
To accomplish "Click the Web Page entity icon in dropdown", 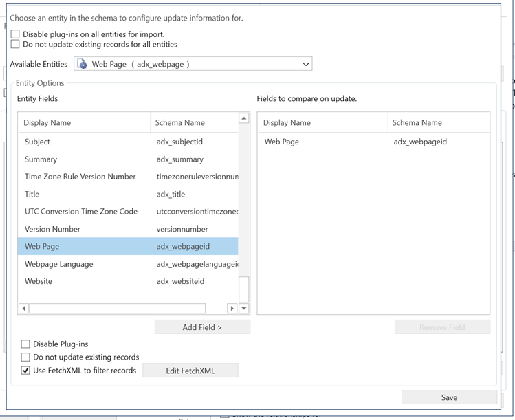I will point(83,64).
